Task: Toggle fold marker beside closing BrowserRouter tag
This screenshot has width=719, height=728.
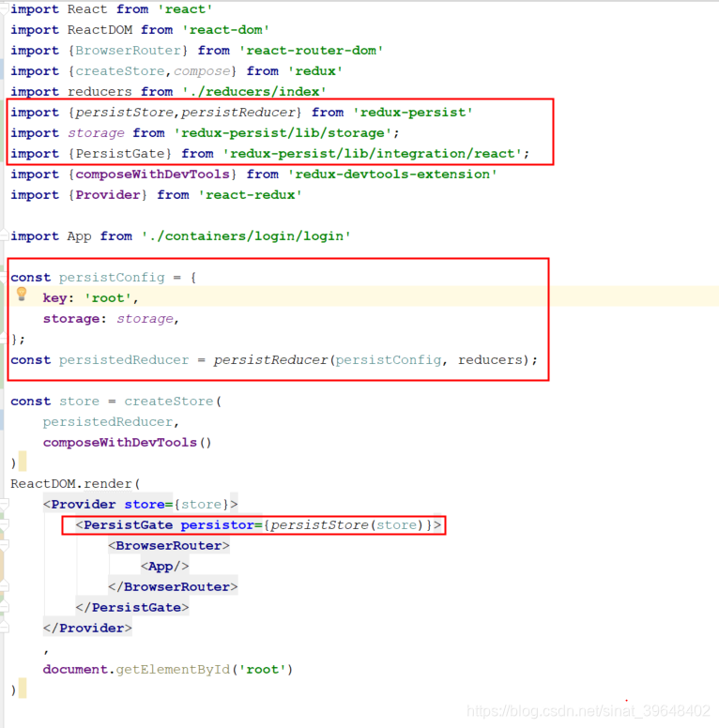Action: pos(4,586)
